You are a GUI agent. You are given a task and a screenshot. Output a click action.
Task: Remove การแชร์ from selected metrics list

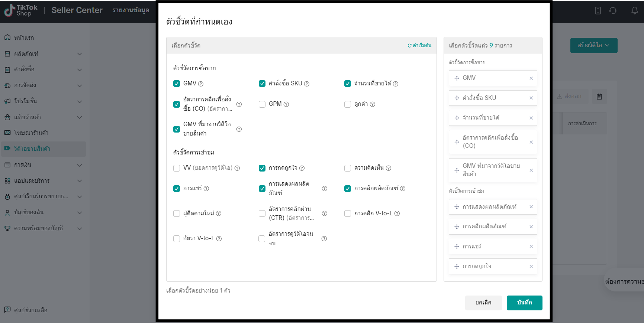click(x=531, y=247)
